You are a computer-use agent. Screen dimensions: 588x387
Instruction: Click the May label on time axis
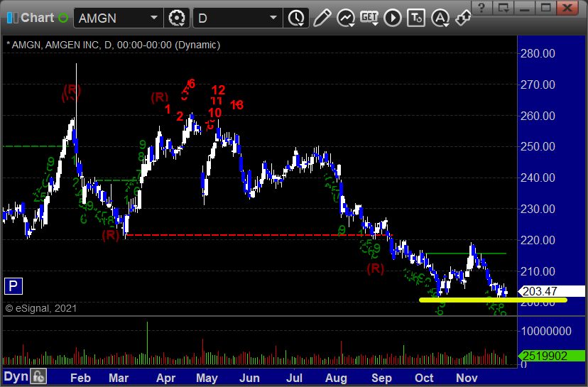pyautogui.click(x=207, y=378)
